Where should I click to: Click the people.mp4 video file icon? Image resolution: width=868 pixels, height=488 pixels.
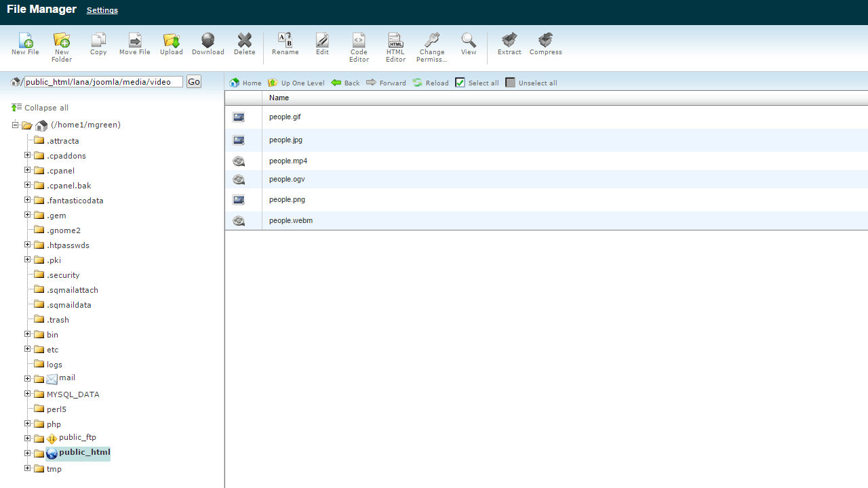click(239, 161)
